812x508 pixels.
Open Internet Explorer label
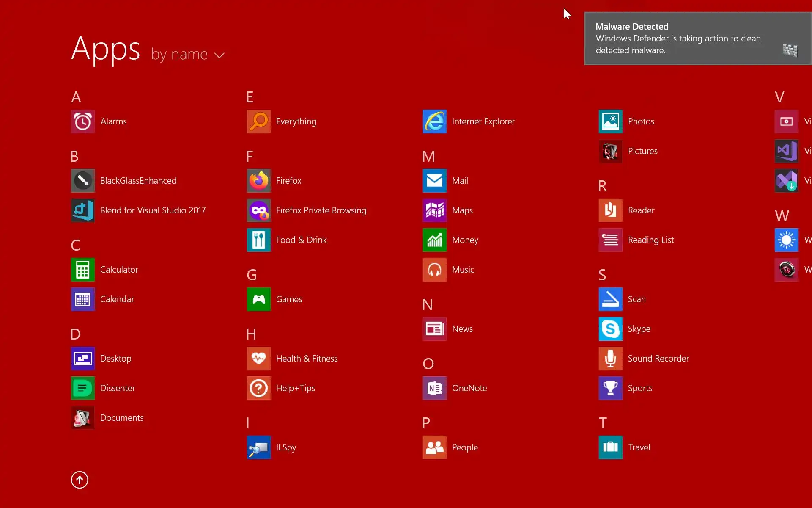(x=483, y=121)
